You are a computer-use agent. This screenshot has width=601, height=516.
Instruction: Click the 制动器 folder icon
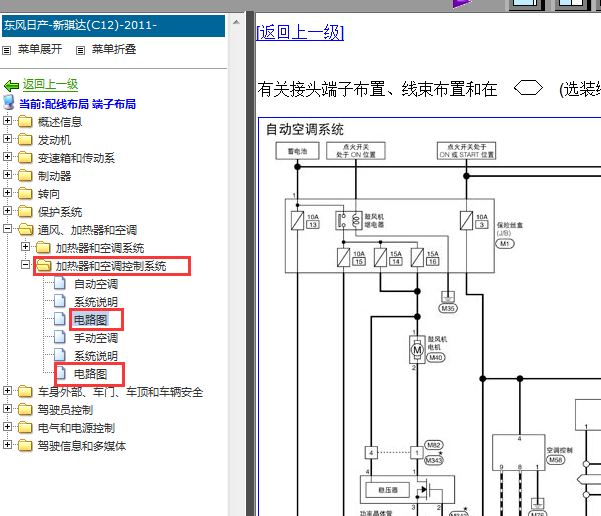coord(25,175)
